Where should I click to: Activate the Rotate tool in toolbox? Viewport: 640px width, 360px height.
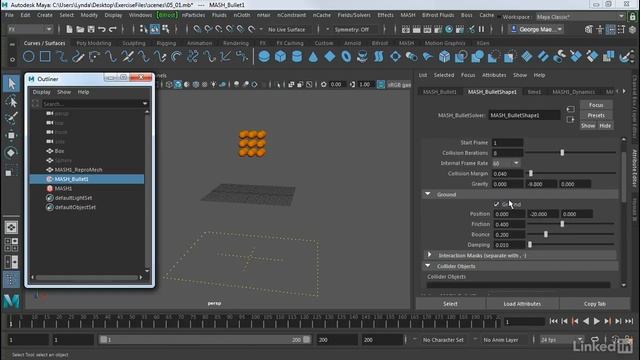11,152
